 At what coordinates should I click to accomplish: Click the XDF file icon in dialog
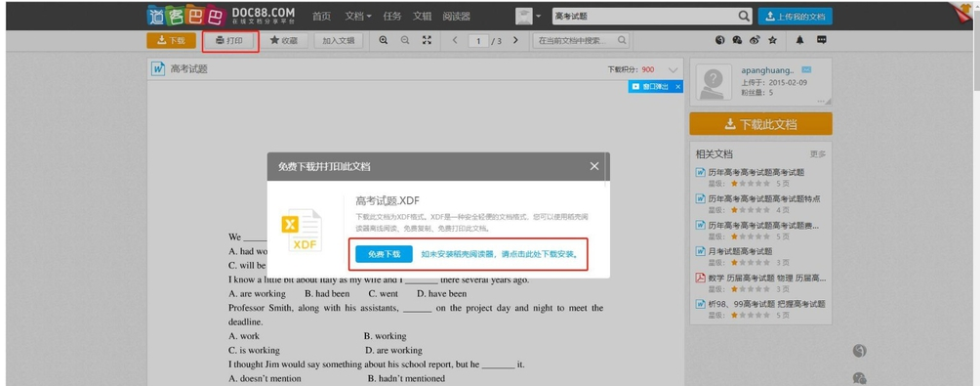coord(302,231)
